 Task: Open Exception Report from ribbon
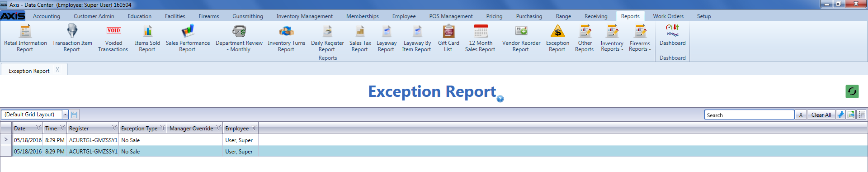[557, 38]
